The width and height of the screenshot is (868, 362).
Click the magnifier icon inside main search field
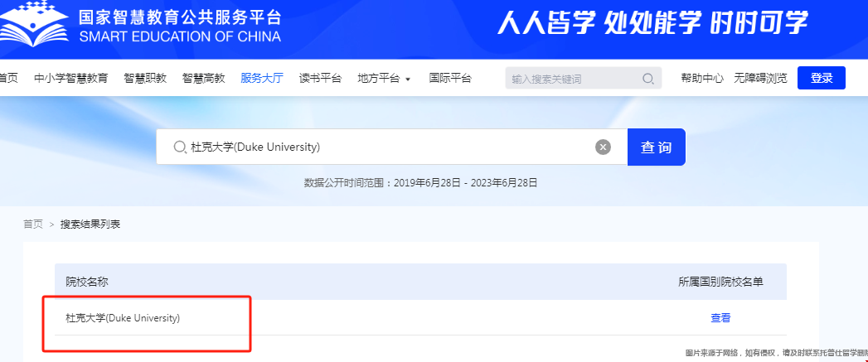tap(179, 147)
